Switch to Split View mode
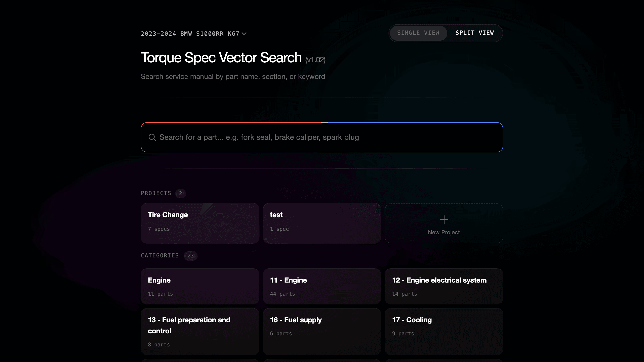Viewport: 644px width, 362px height. click(474, 33)
